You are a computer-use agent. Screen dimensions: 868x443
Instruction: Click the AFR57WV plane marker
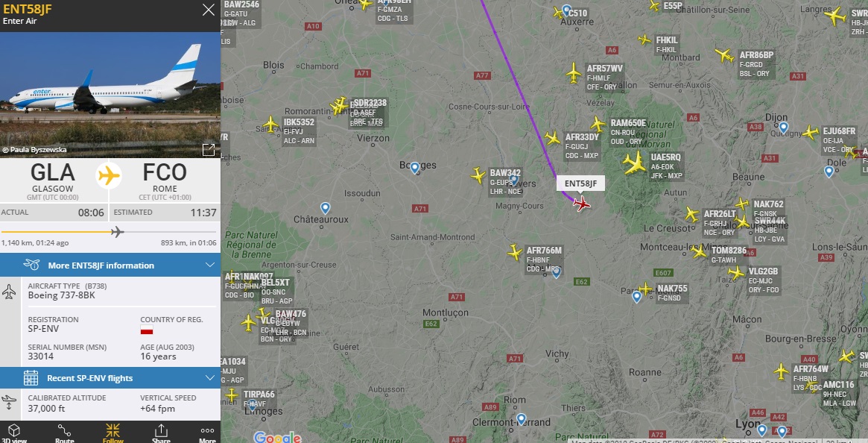click(x=574, y=73)
